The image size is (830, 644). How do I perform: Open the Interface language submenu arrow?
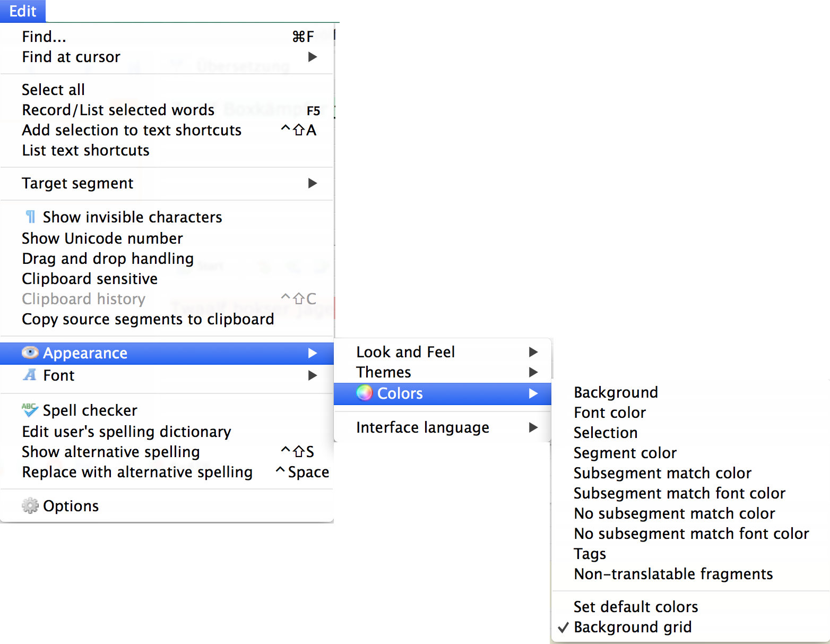[x=533, y=427]
